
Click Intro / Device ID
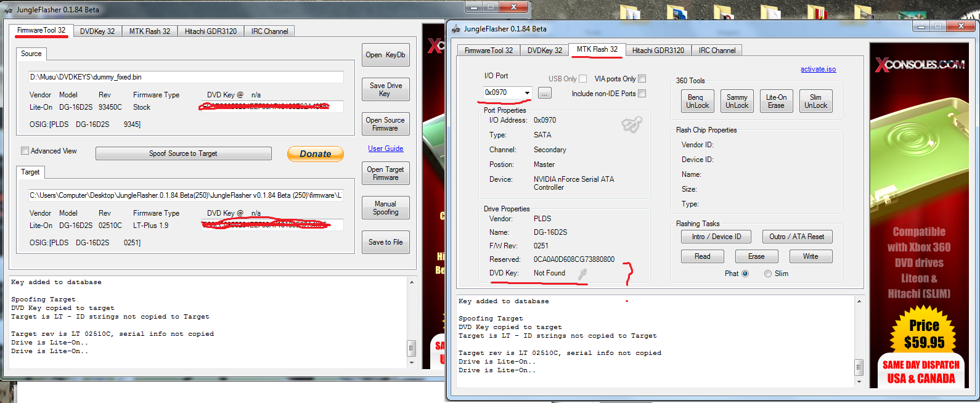[x=716, y=237]
